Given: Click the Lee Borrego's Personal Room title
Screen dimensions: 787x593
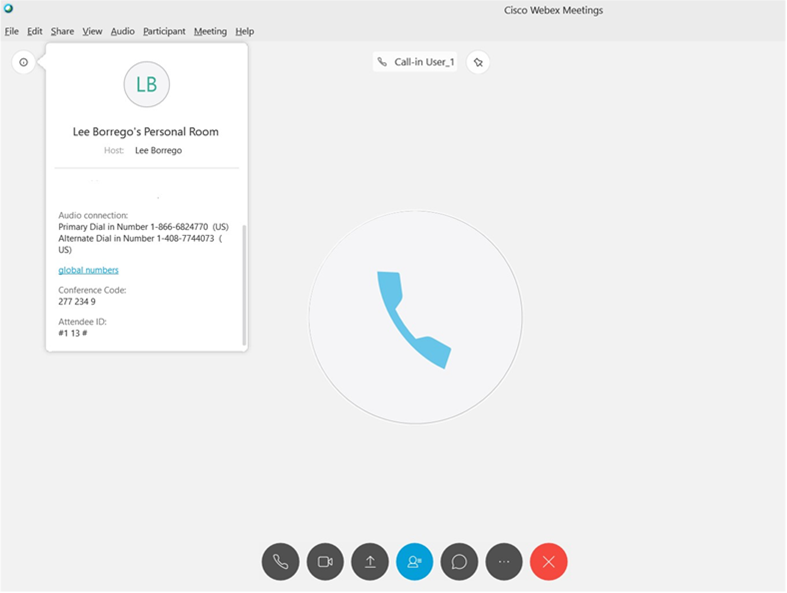Looking at the screenshot, I should pyautogui.click(x=146, y=132).
